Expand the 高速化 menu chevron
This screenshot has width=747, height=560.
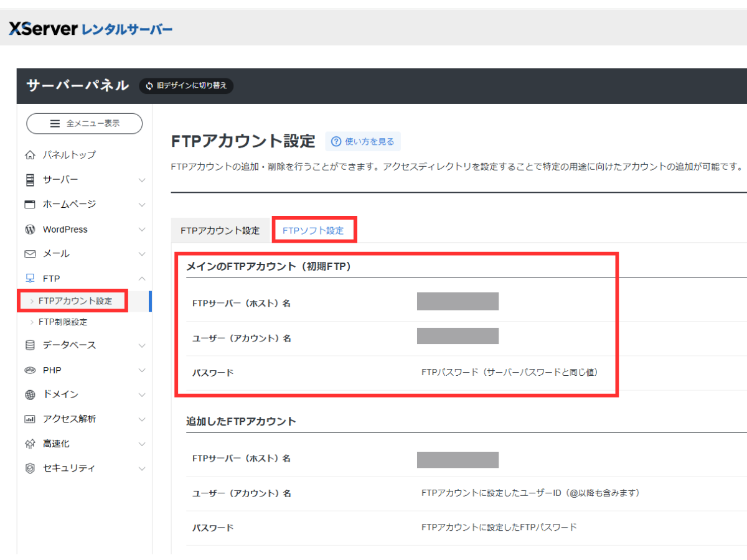point(142,444)
